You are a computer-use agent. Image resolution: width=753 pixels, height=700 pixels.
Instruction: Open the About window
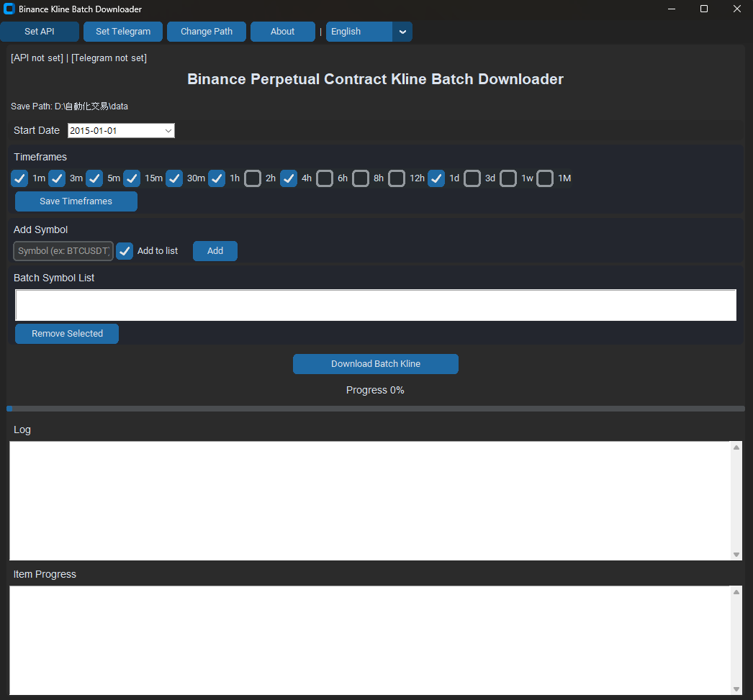pyautogui.click(x=282, y=32)
